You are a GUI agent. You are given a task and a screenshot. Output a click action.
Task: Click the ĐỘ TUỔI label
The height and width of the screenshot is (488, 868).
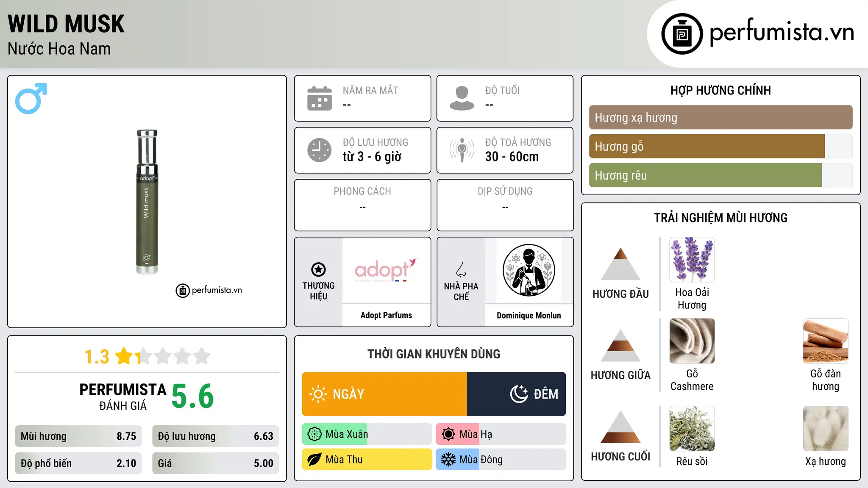[x=502, y=90]
